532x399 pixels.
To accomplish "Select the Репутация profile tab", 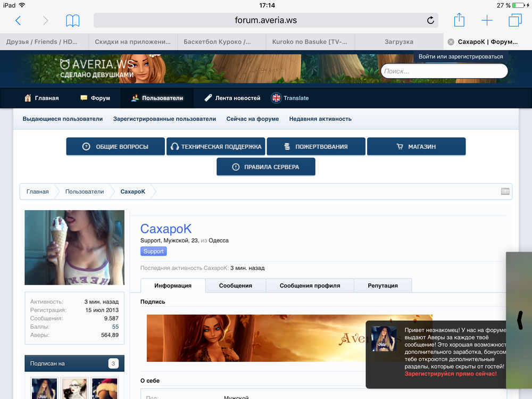I will coord(383,286).
